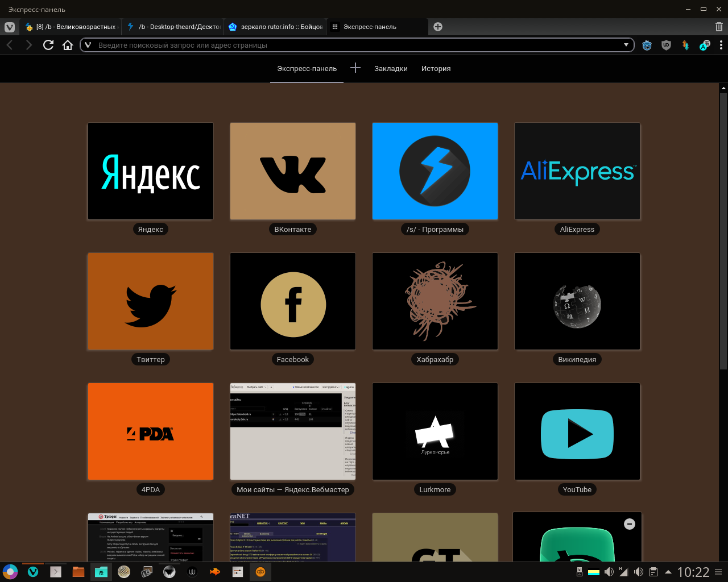Click the keyboard layout flag indicator
The height and width of the screenshot is (582, 728).
point(594,572)
